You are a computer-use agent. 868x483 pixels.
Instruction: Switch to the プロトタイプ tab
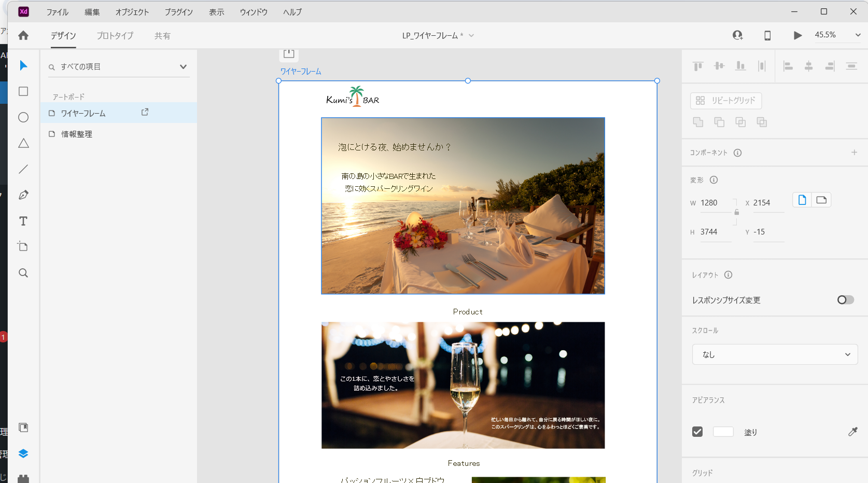[x=115, y=36]
